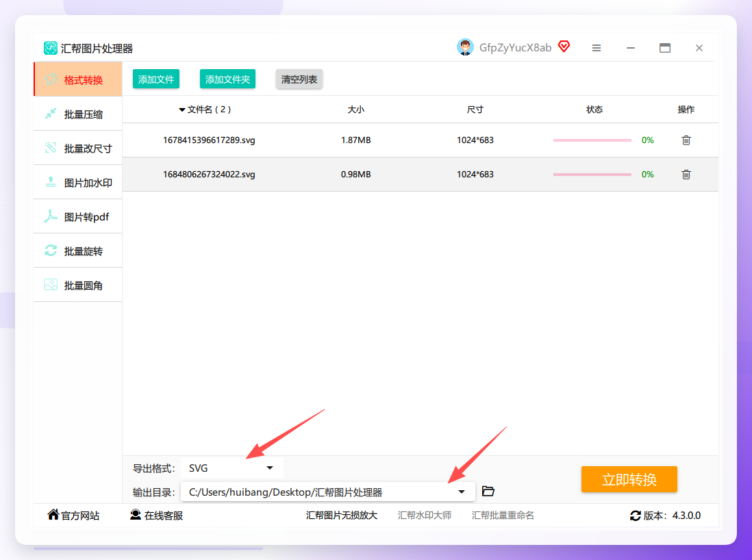Click the user avatar icon
752x560 pixels.
465,47
